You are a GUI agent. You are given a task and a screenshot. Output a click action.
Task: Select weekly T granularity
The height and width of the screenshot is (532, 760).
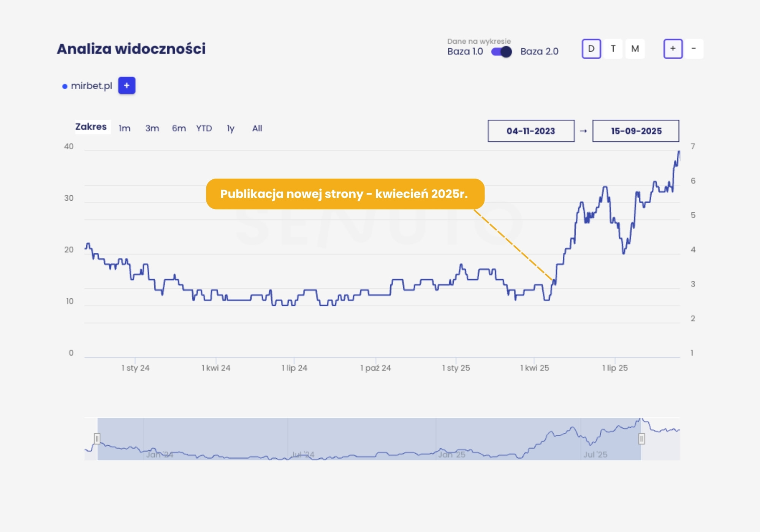tap(613, 49)
